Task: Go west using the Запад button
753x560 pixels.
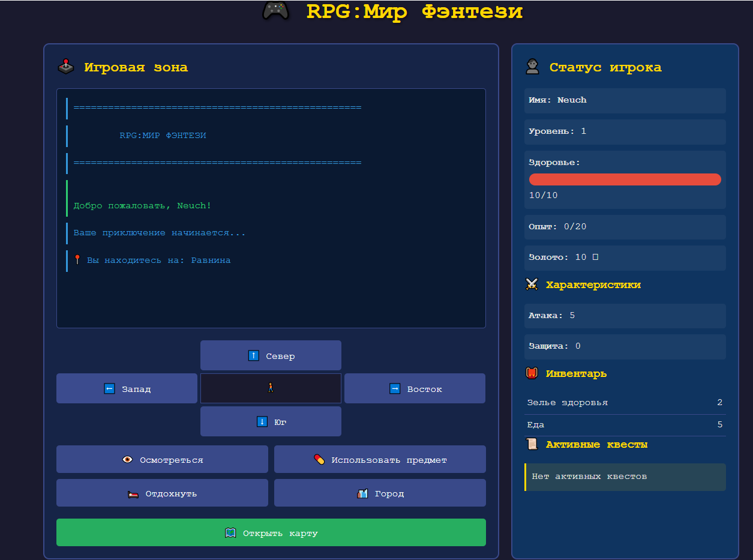Action: click(127, 388)
